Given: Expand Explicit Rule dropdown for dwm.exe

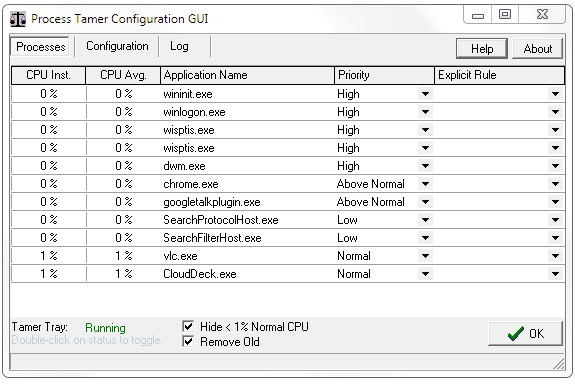Looking at the screenshot, I should 556,166.
